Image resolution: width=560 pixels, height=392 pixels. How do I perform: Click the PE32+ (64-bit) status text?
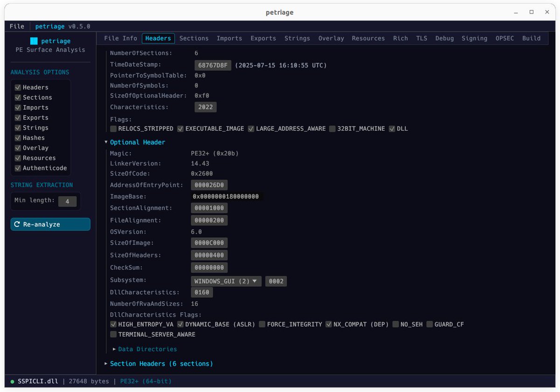146,381
